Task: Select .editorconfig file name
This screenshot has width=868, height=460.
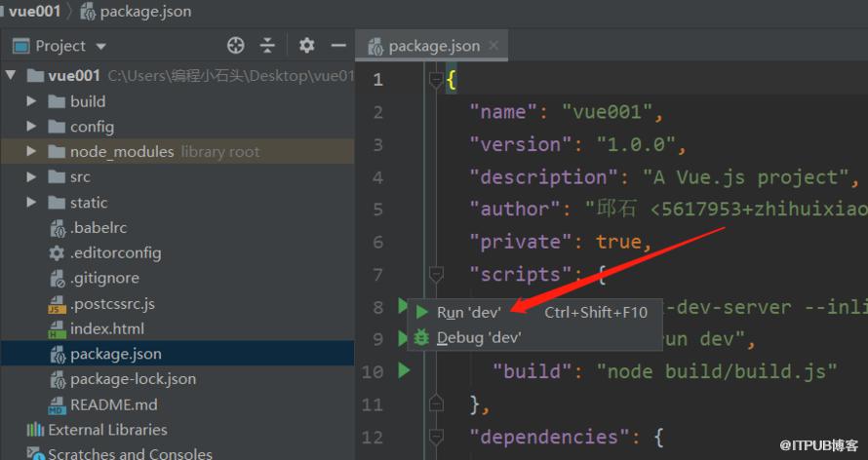Action: pos(116,253)
